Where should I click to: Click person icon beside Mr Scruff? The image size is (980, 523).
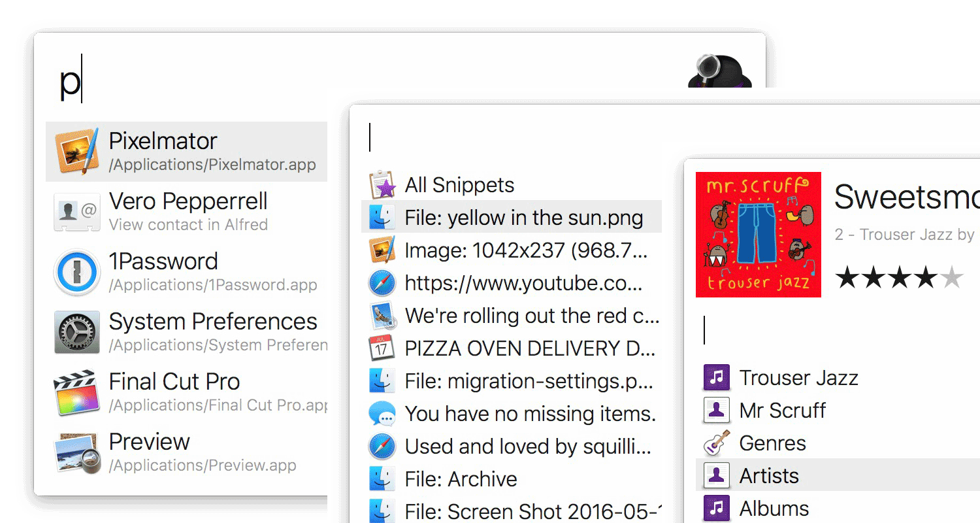pyautogui.click(x=717, y=411)
